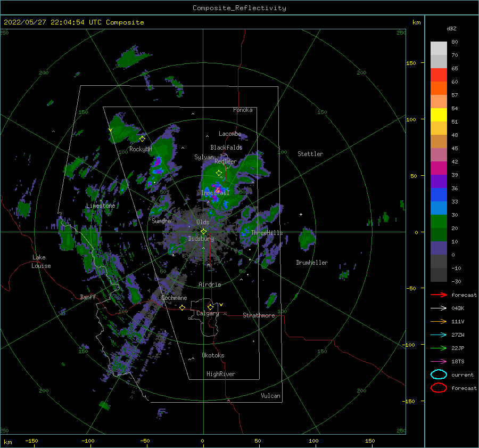Click the cyan current ellipse legend icon

click(439, 374)
